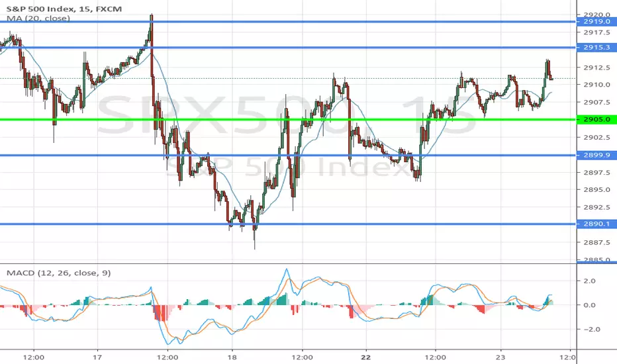The height and width of the screenshot is (364, 617).
Task: Select the blue horizontal line at 2890.1
Action: click(x=288, y=224)
